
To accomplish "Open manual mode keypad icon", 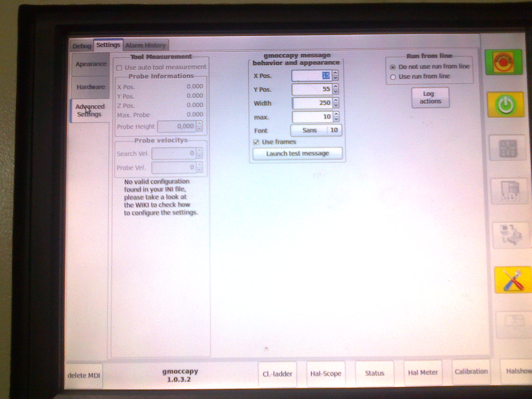I will 508,149.
